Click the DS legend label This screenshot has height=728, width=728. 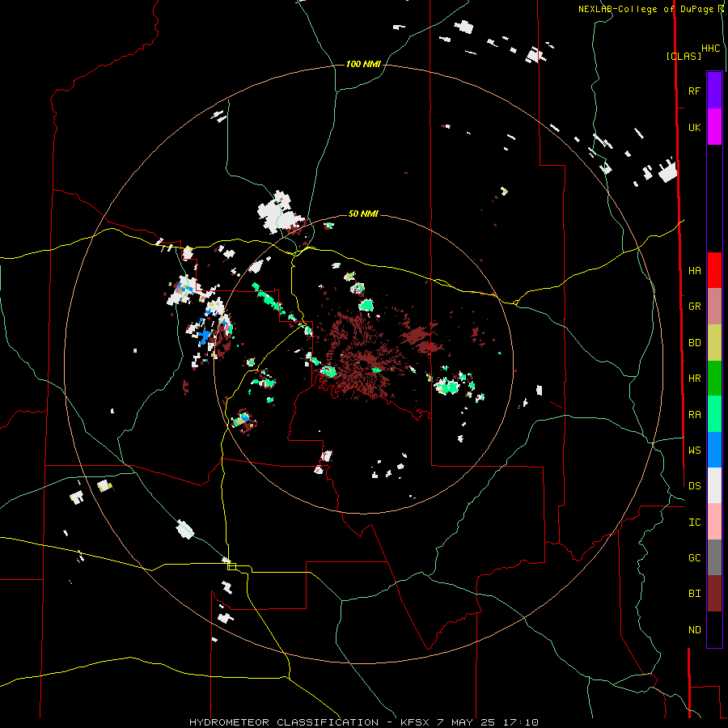click(x=694, y=486)
